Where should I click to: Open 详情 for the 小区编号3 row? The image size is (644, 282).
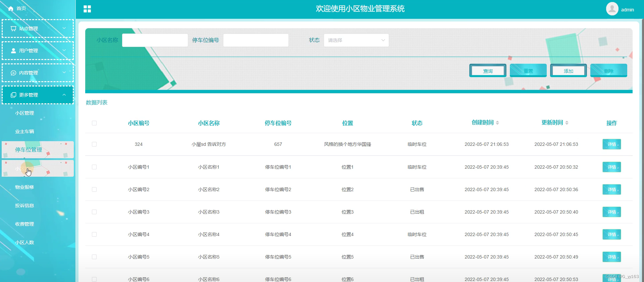tap(612, 212)
